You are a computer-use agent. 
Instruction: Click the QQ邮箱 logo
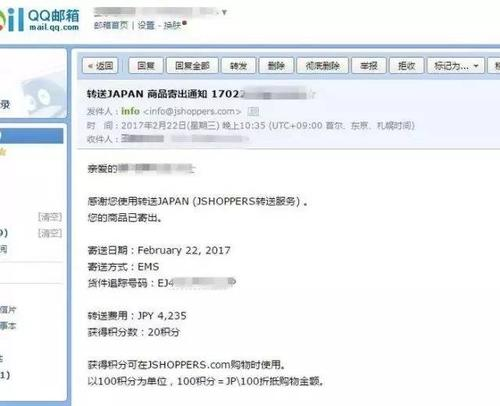[39, 20]
